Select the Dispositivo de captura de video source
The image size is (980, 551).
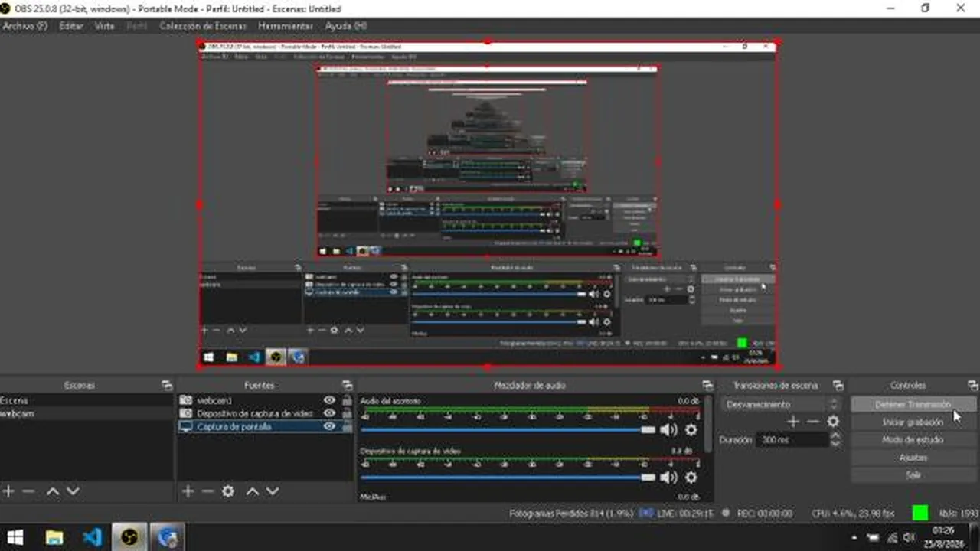pyautogui.click(x=266, y=413)
